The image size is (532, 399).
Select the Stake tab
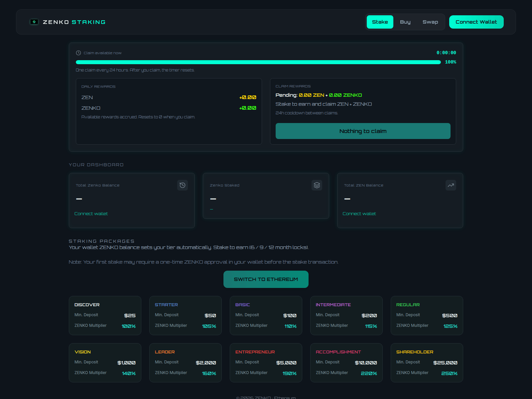[380, 22]
